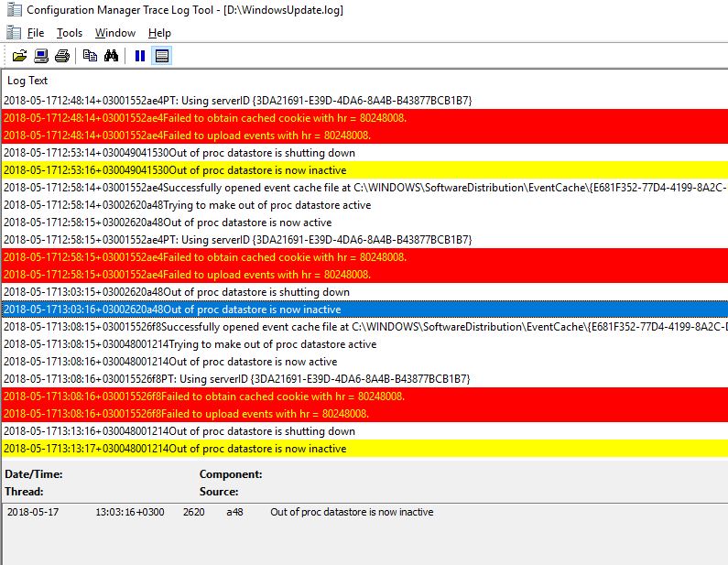Select 12:58:15 Failed to obtain cached cookie row
This screenshot has height=565, width=728.
click(364, 257)
